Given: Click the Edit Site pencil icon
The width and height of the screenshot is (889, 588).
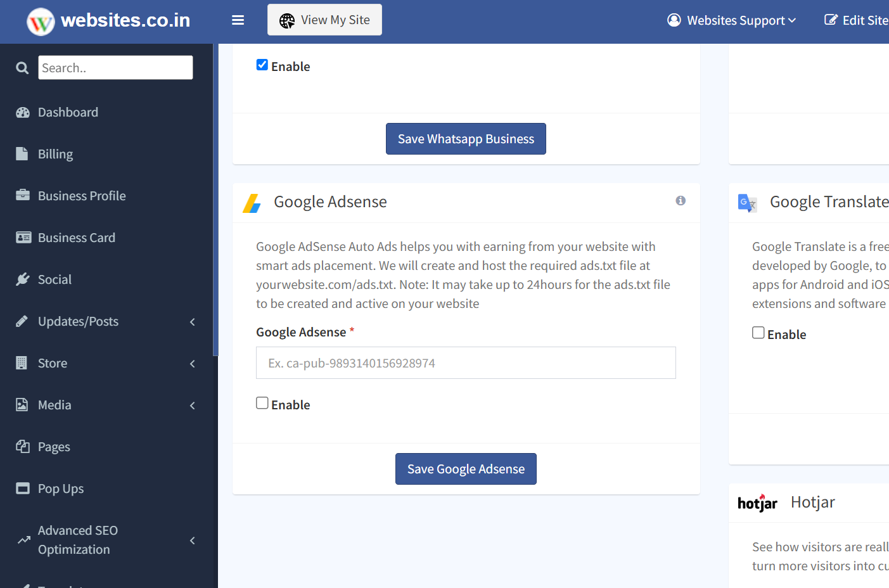Looking at the screenshot, I should click(831, 20).
